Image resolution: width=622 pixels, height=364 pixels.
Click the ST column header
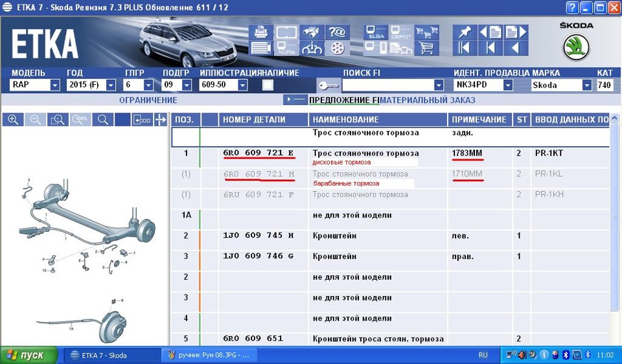522,120
